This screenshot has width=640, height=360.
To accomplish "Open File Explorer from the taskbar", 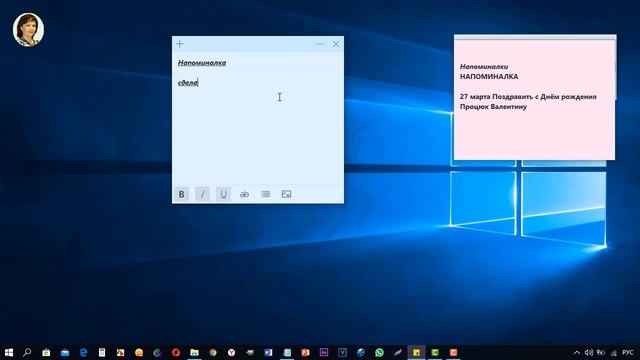I will tap(194, 352).
